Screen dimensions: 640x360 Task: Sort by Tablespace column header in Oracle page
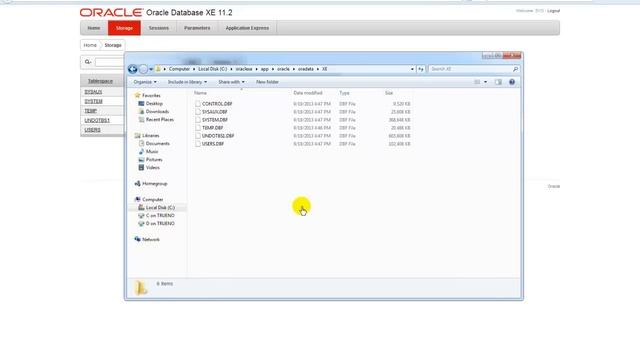[x=100, y=81]
